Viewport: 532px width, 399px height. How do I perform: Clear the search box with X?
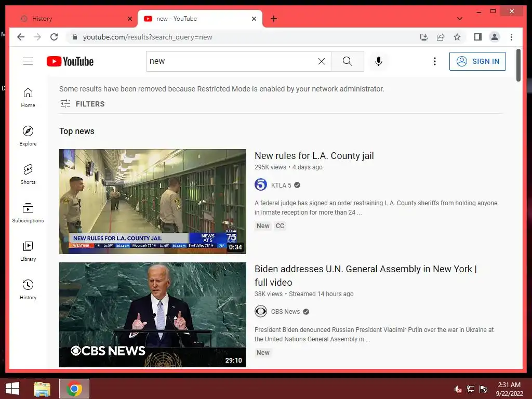coord(321,61)
